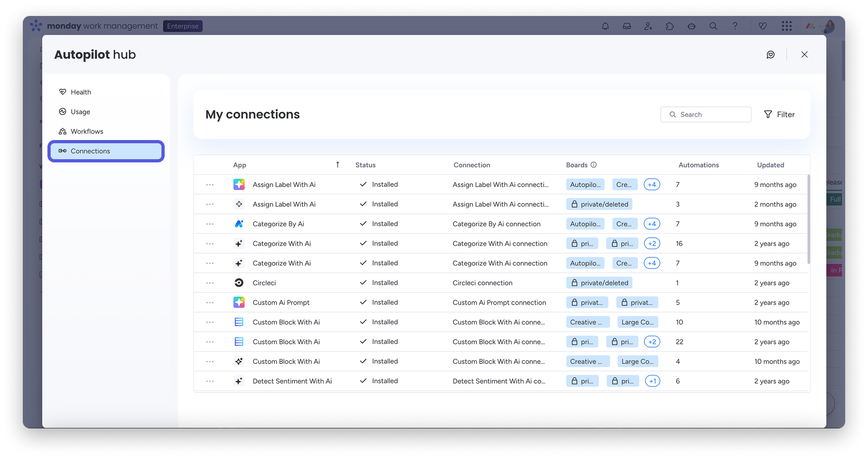The image size is (868, 458).
Task: Focus the Search field in My connections
Action: point(706,114)
